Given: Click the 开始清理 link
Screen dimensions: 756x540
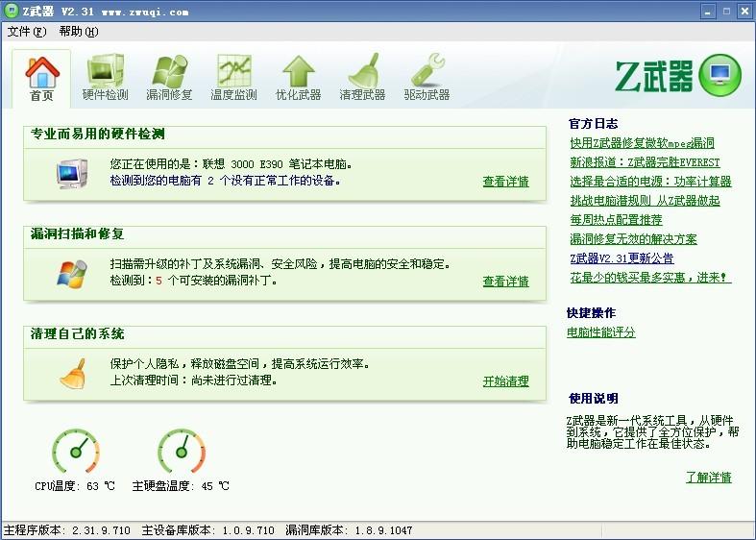Looking at the screenshot, I should pyautogui.click(x=506, y=381).
